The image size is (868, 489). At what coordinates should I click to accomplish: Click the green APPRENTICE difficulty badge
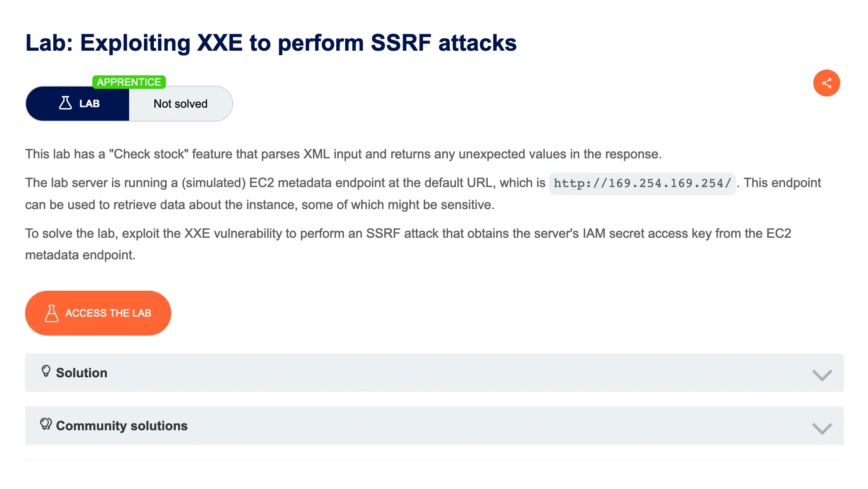129,82
